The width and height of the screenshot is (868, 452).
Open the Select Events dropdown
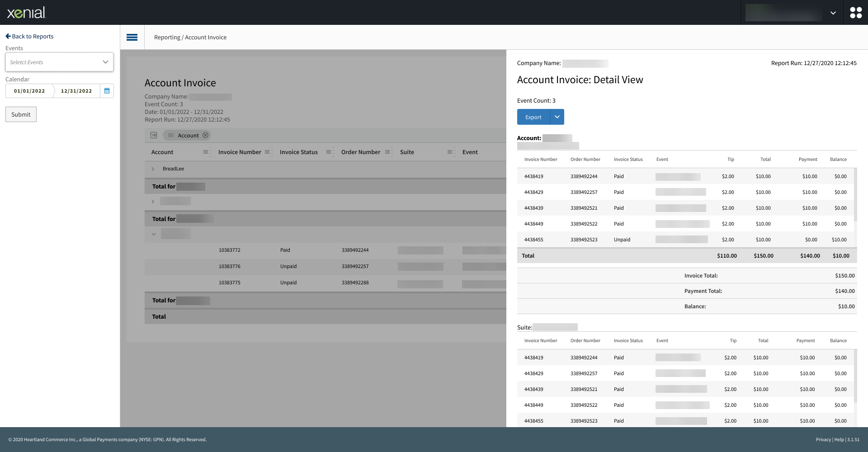59,62
